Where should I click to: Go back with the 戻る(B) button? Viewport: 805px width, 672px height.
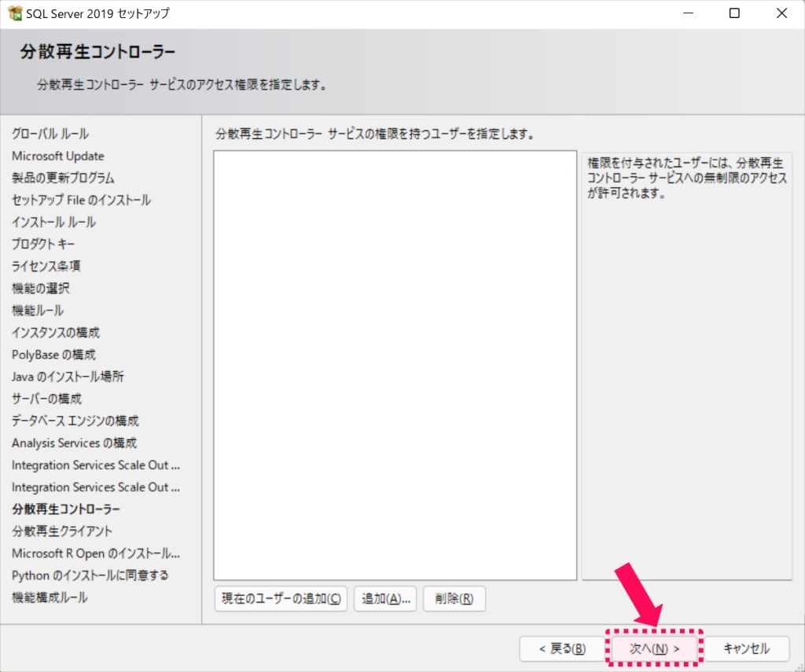coord(562,649)
